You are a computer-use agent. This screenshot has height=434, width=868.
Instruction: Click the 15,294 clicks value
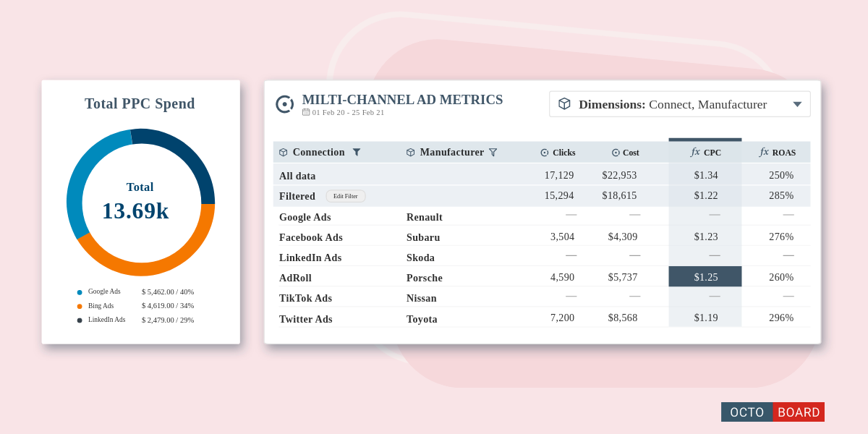tap(559, 195)
